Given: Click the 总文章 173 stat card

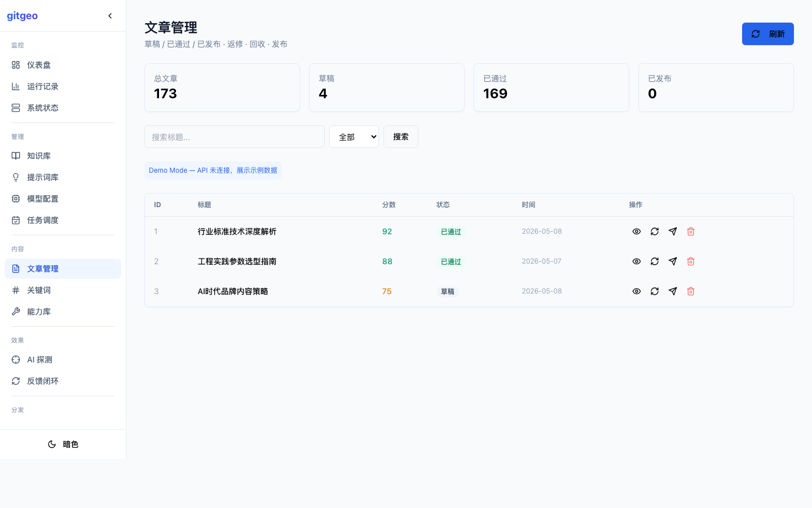Looking at the screenshot, I should [222, 87].
